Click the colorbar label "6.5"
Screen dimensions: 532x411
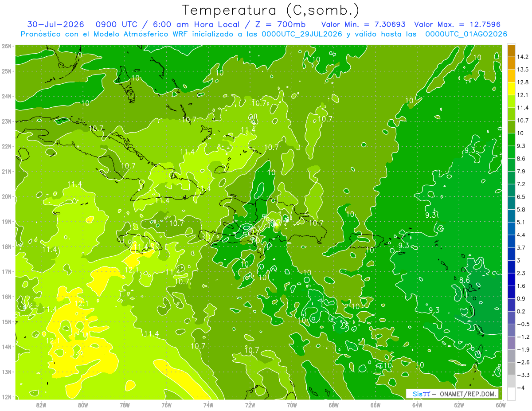(x=522, y=197)
